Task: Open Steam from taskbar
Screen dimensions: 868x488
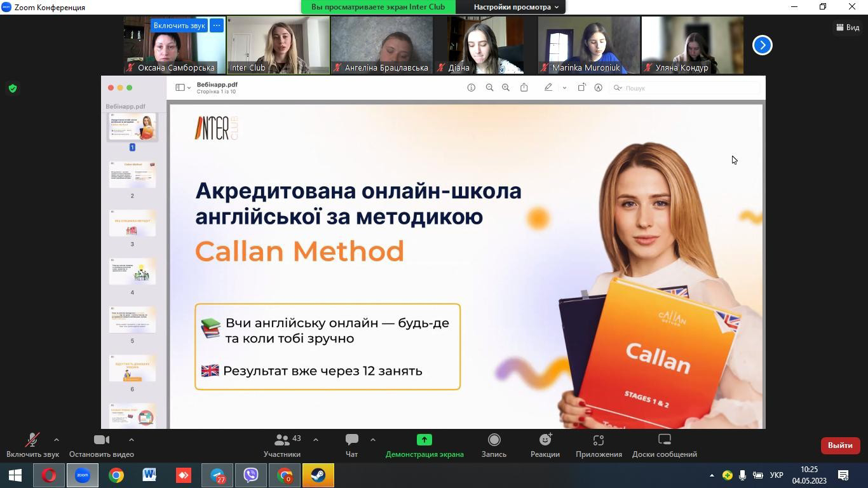Action: (318, 475)
